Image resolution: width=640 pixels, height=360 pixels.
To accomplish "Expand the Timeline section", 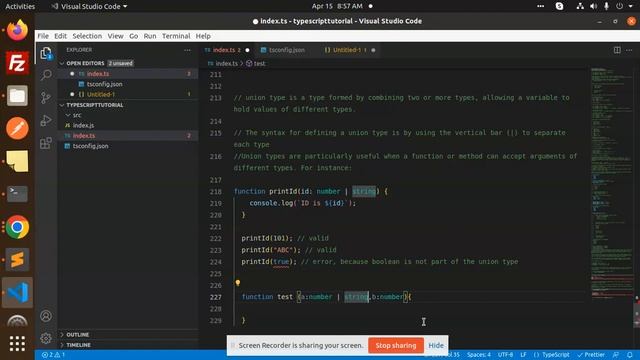I will pyautogui.click(x=78, y=345).
